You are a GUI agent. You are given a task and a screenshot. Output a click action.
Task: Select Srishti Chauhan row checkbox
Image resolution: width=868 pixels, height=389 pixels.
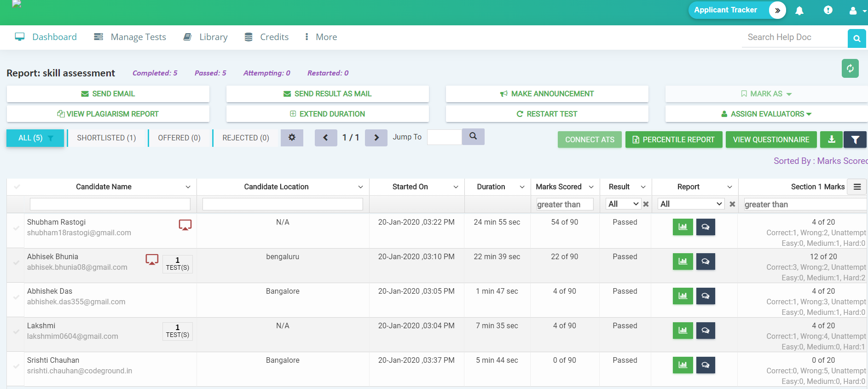point(16,366)
